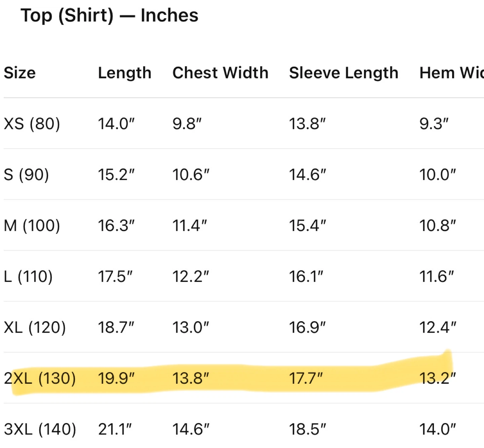Select the S (90) size row label
The height and width of the screenshot is (448, 484).
pos(27,175)
